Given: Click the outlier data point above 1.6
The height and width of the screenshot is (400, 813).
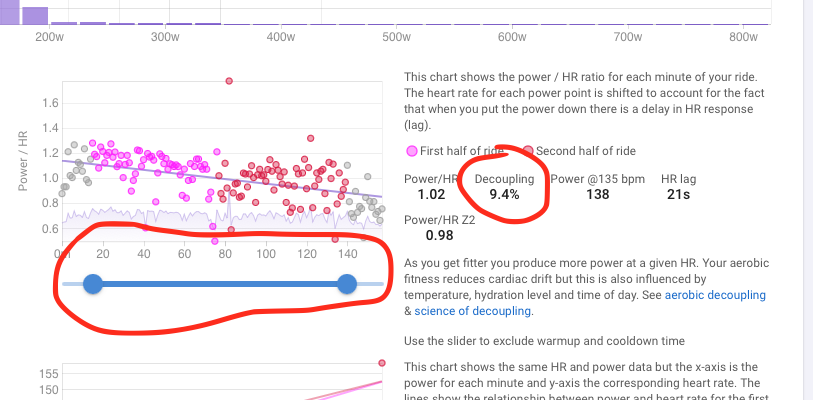Looking at the screenshot, I should (230, 80).
